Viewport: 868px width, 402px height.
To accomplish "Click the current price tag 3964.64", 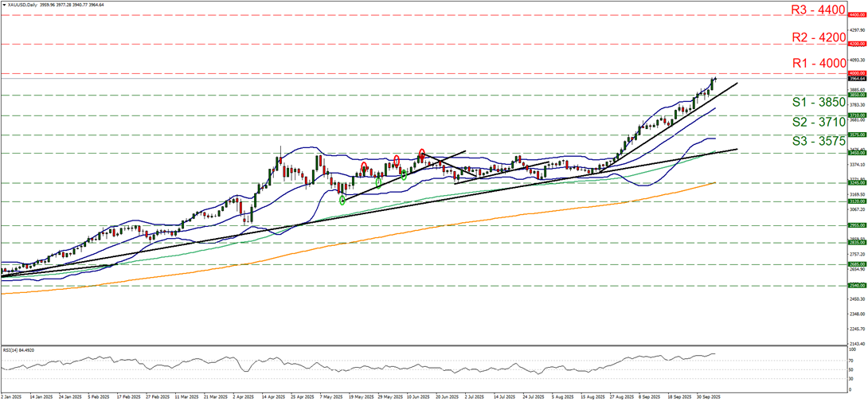I will coord(857,79).
